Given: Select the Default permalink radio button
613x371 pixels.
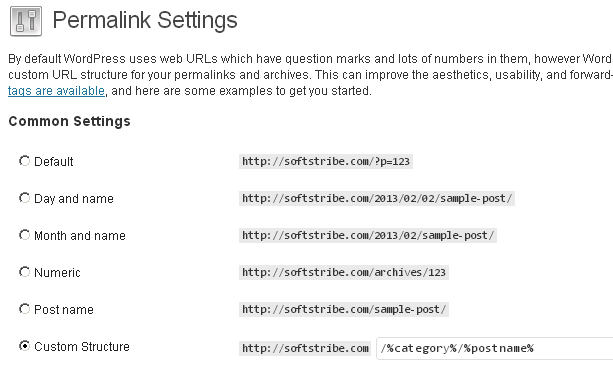Looking at the screenshot, I should tap(24, 161).
